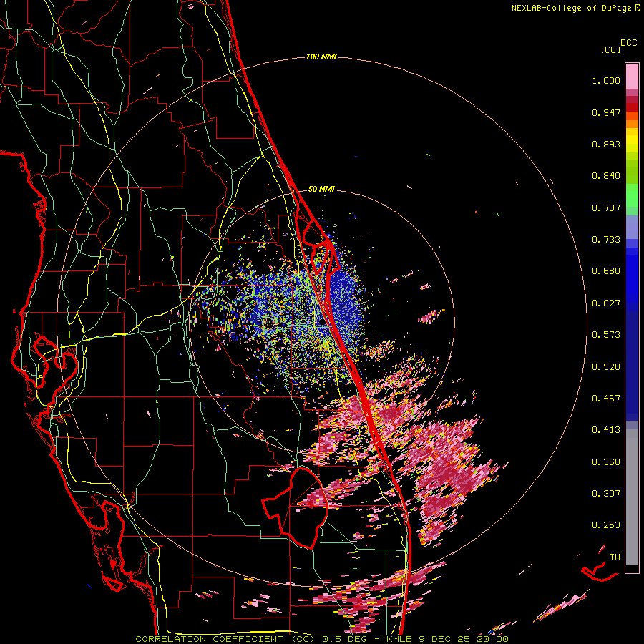644x644 pixels.
Task: Select the 0.520 scale value
Action: (606, 367)
